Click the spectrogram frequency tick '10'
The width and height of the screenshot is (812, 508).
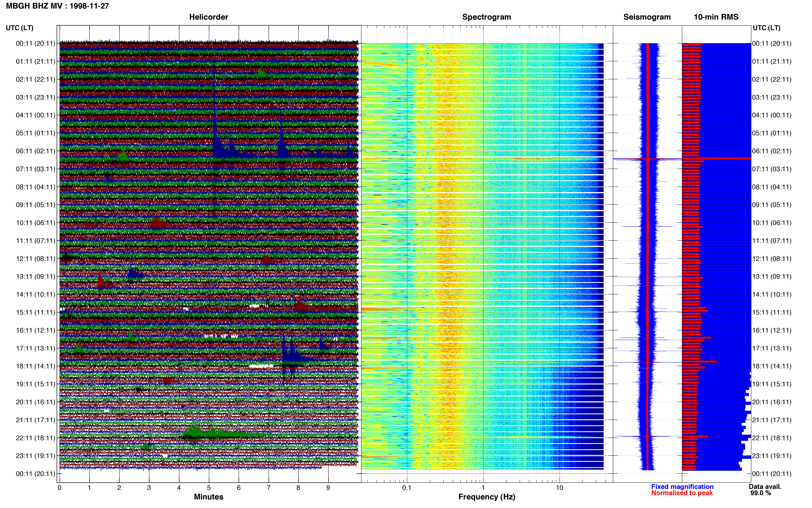pos(559,488)
